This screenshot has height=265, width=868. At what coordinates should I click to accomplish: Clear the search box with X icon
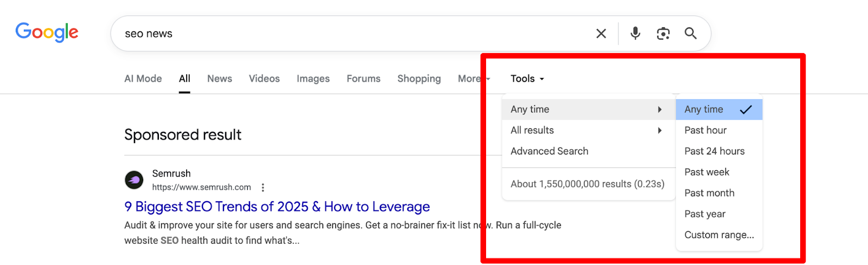pos(601,34)
